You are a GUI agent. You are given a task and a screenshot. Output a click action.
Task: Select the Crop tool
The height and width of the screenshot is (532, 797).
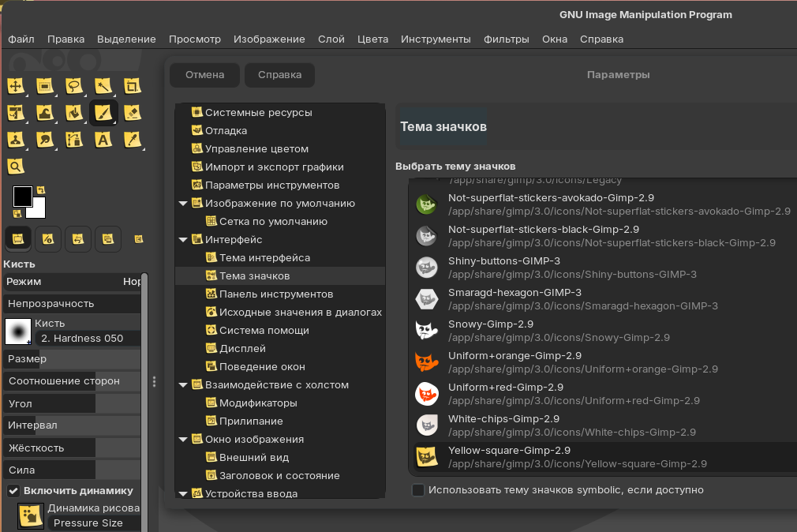(132, 86)
